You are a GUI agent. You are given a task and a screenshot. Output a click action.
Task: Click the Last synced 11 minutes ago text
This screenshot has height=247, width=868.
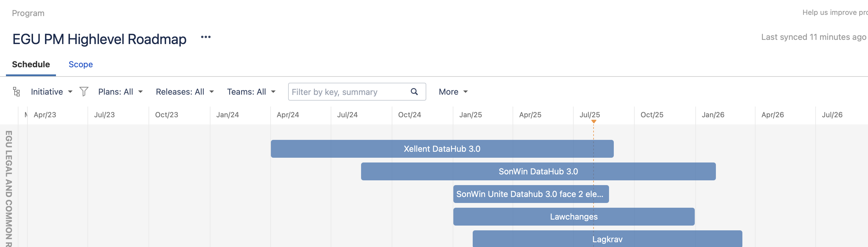click(x=814, y=37)
